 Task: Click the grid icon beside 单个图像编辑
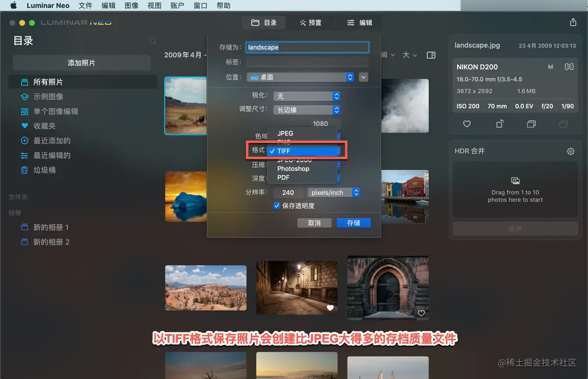point(24,112)
